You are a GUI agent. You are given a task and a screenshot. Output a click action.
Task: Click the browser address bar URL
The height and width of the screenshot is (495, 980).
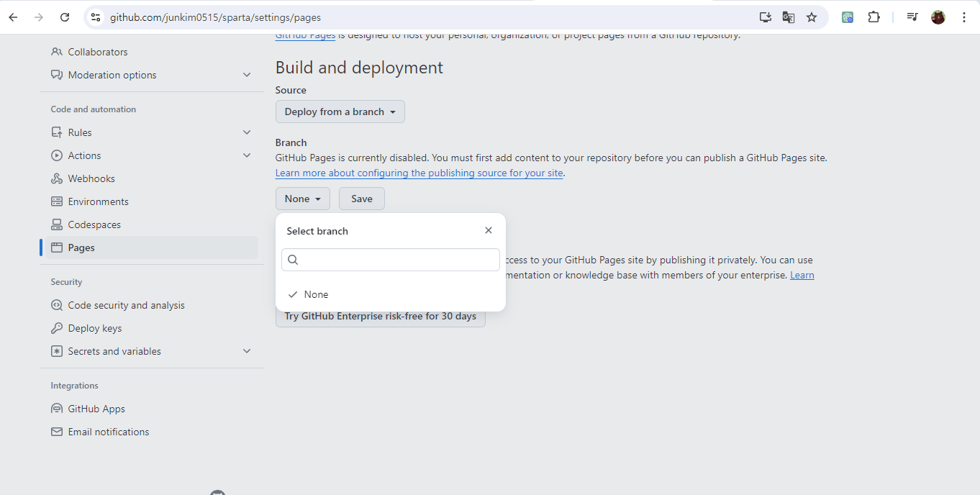click(215, 17)
